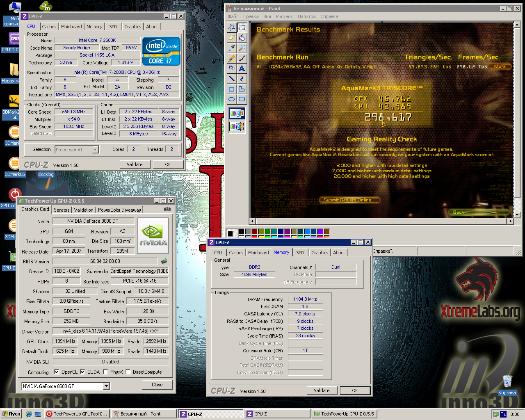Click Validate in the CPU-Z memory window
Image resolution: width=525 pixels, height=420 pixels.
(322, 390)
